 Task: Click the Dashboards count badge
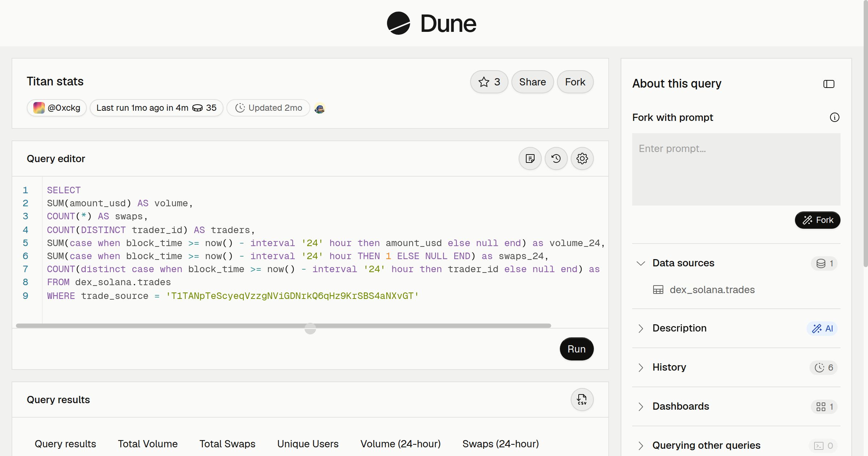[824, 407]
